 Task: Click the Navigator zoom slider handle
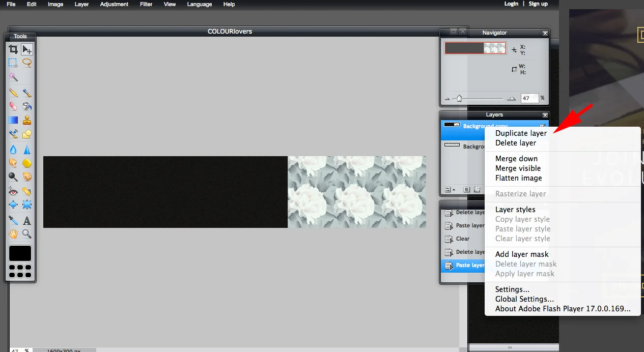(x=459, y=99)
